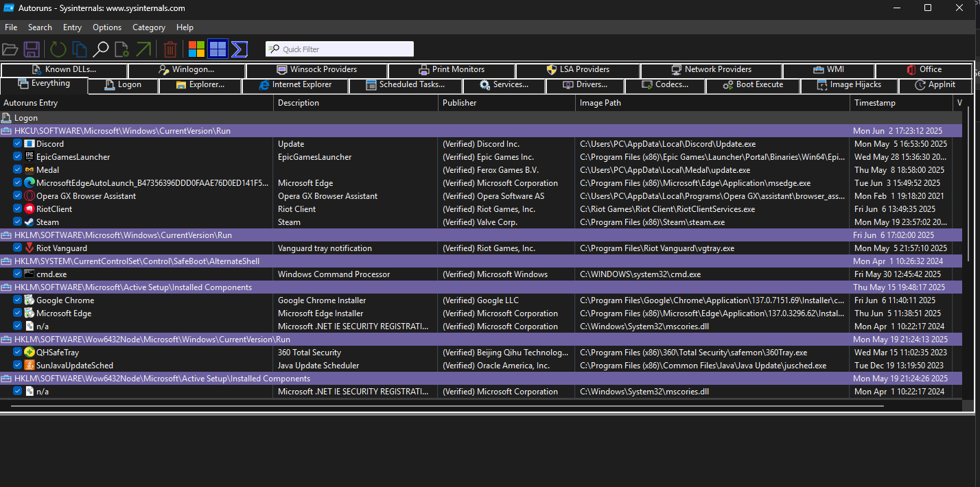Toggle the Windows logo filter icon
This screenshot has width=980, height=487.
coord(197,49)
